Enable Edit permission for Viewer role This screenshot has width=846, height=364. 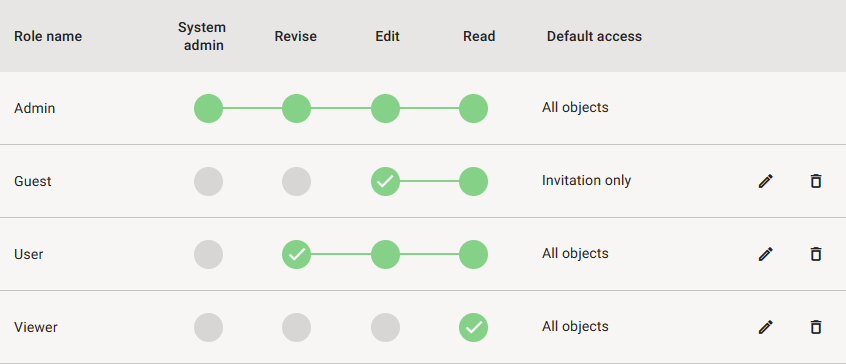tap(385, 327)
